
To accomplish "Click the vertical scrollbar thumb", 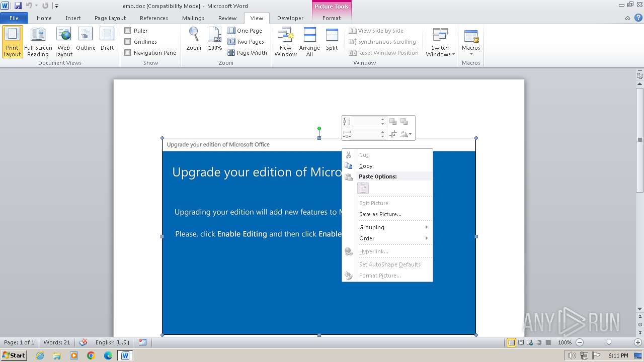I will pyautogui.click(x=640, y=140).
